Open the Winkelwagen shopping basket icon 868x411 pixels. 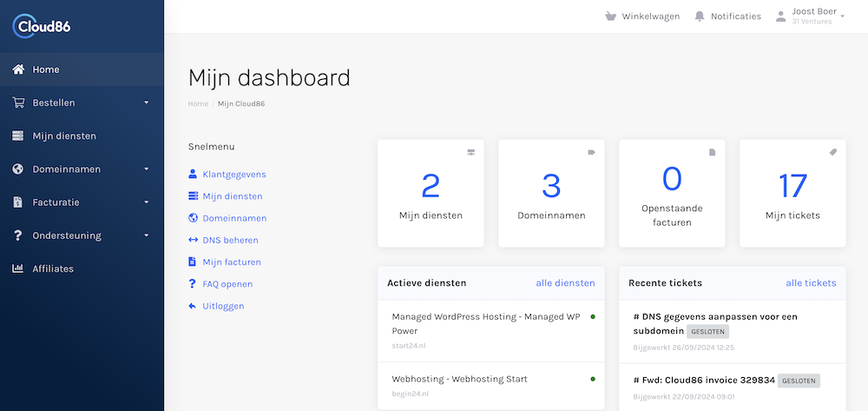(610, 17)
